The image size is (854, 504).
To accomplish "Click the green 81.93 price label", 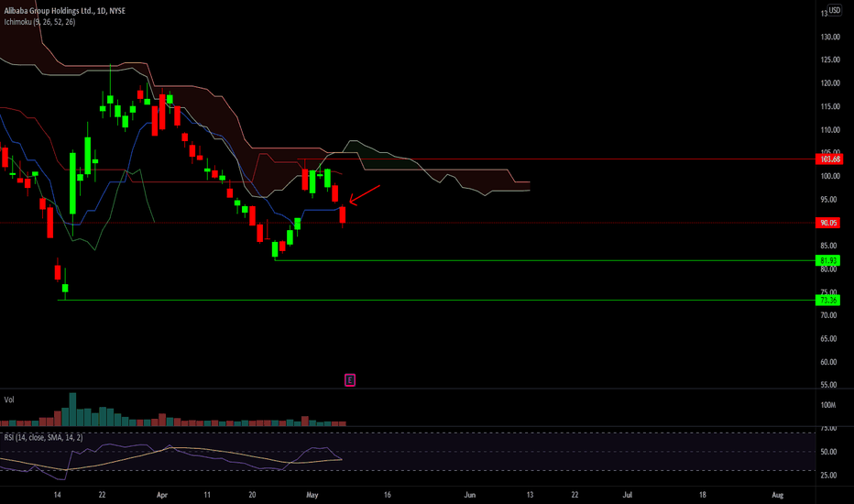I will point(827,261).
